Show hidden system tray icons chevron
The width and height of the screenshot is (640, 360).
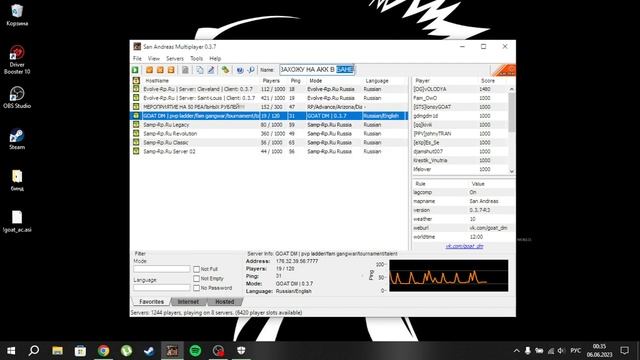[x=516, y=351]
